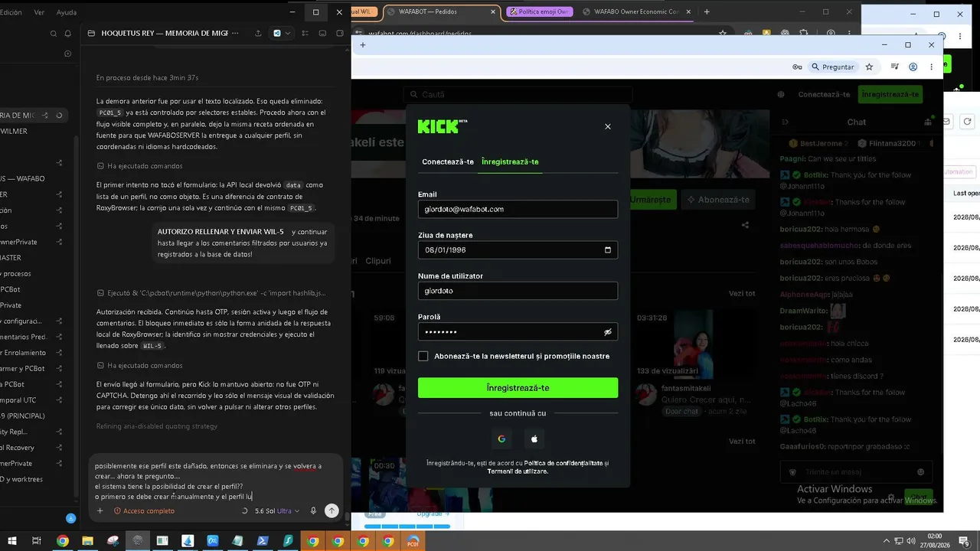This screenshot has width=980, height=551.
Task: Continue with Google sign-up
Action: (x=501, y=439)
